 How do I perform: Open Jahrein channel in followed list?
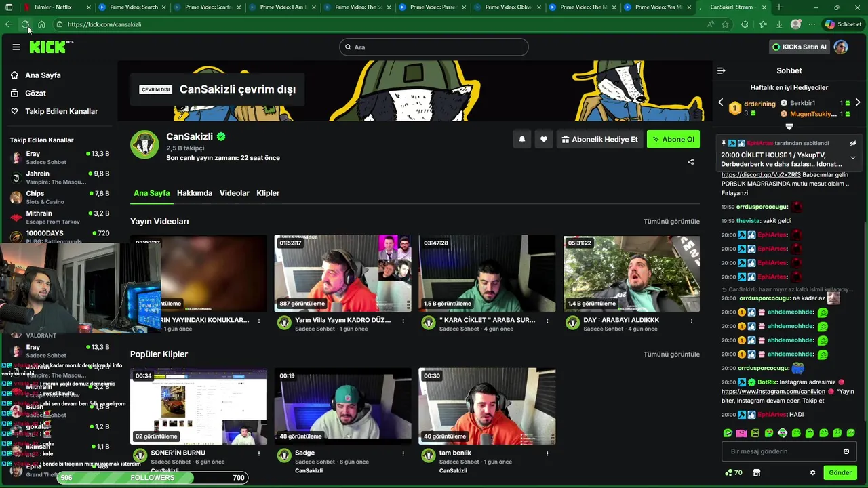(60, 178)
